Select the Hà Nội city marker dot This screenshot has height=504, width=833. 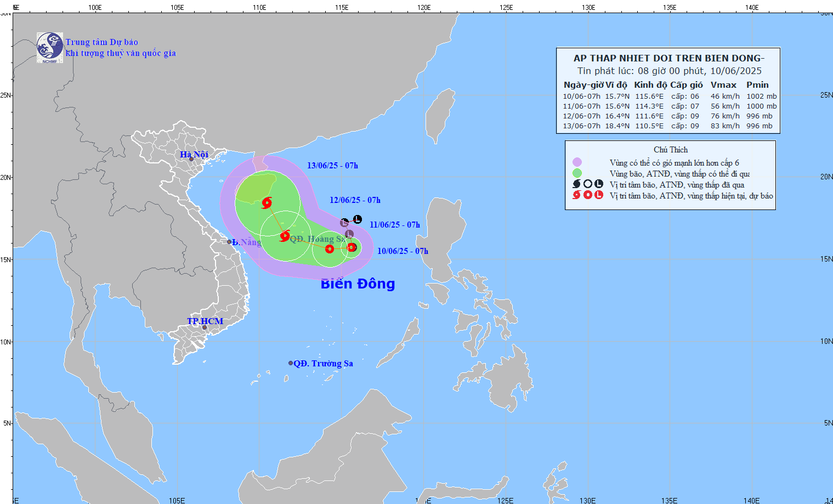click(x=191, y=159)
